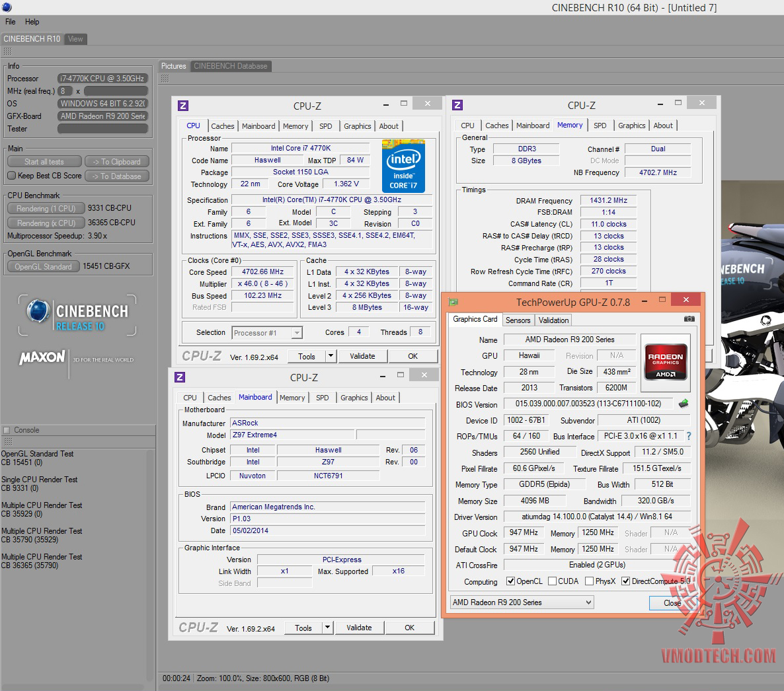Click Z97 Extreme4 model field

pyautogui.click(x=292, y=435)
